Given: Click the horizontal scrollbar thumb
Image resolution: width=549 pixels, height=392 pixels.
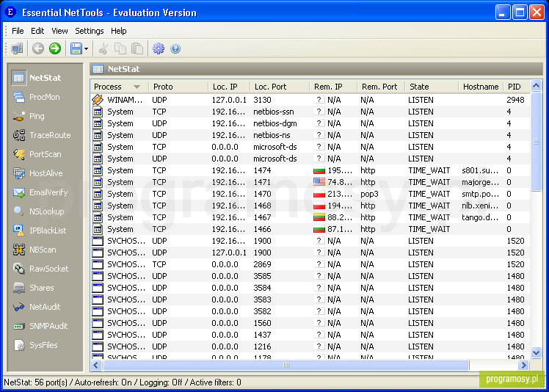Looking at the screenshot, I should point(286,366).
